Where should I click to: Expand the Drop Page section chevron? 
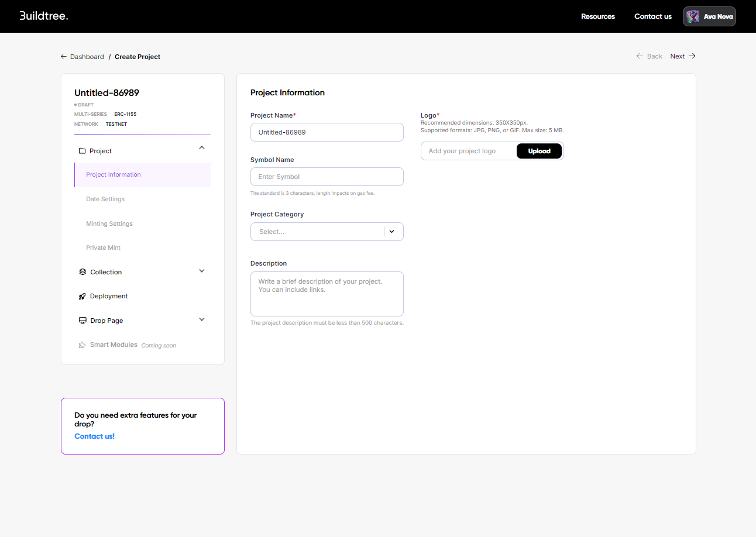pyautogui.click(x=202, y=319)
